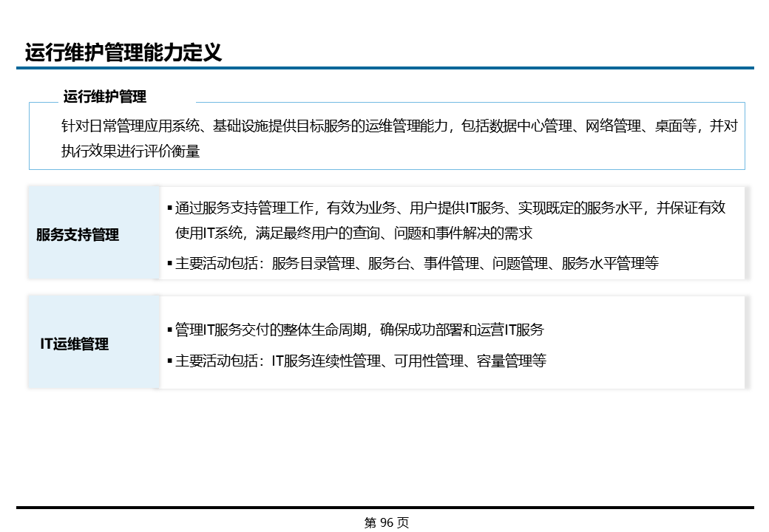This screenshot has height=532, width=769.
Task: Click the bullet listing 服务目录管理、服务台
Action: pos(413,264)
